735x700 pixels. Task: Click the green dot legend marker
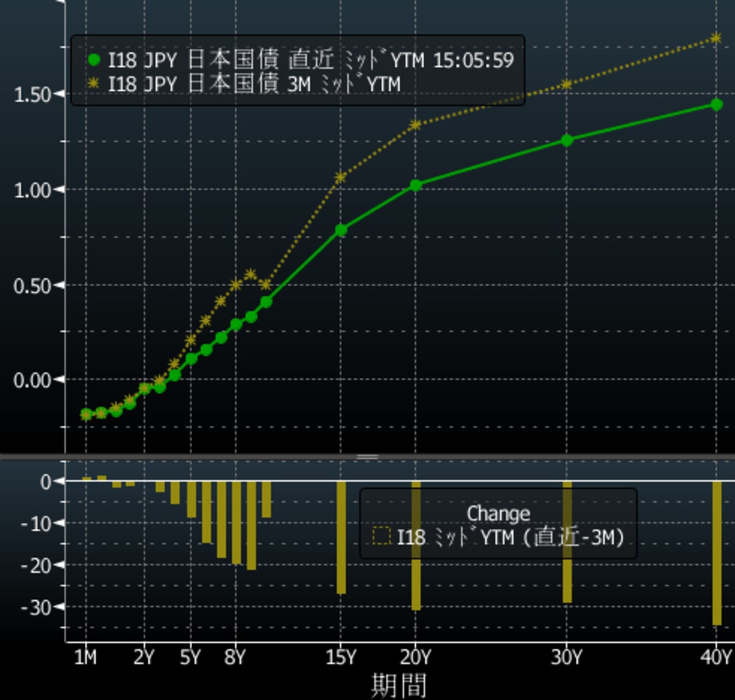point(94,61)
